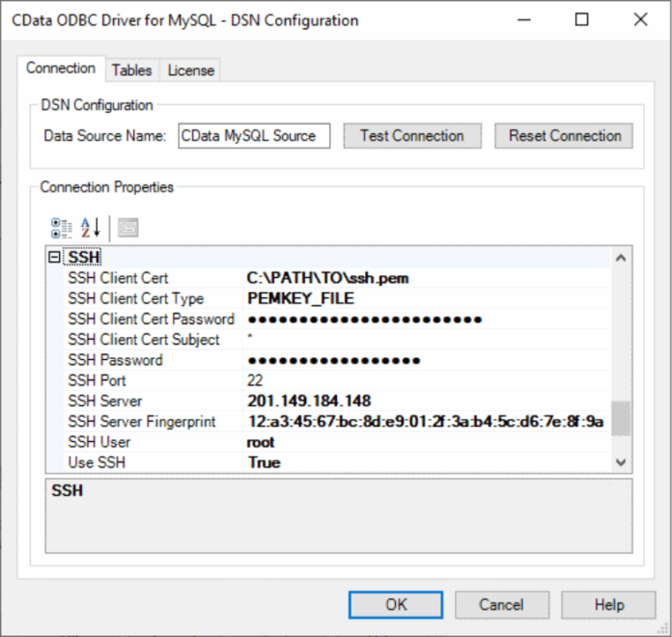
Task: Click the property grid scrollbar thumb
Action: [621, 419]
